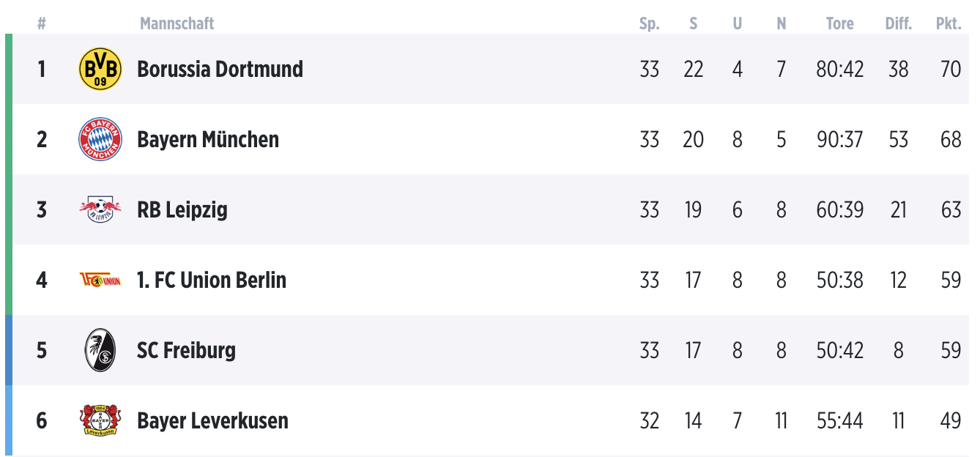Click the 1. FC Union Berlin logo
The width and height of the screenshot is (980, 457).
click(x=100, y=280)
